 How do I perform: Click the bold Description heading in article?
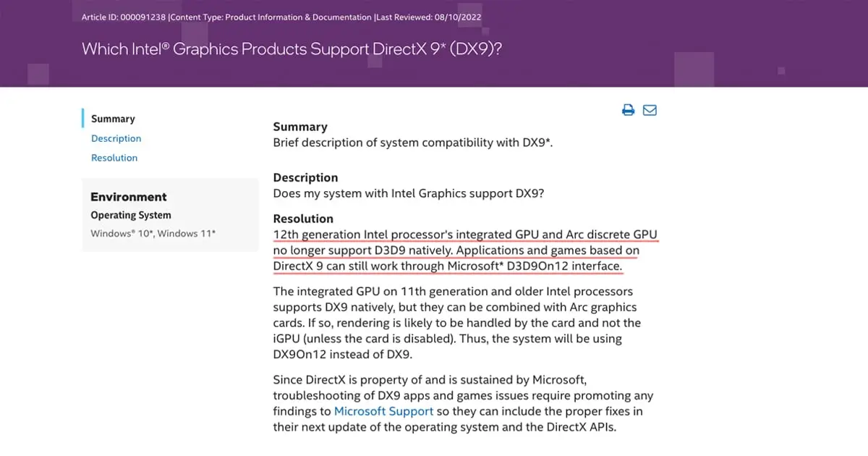pos(305,177)
